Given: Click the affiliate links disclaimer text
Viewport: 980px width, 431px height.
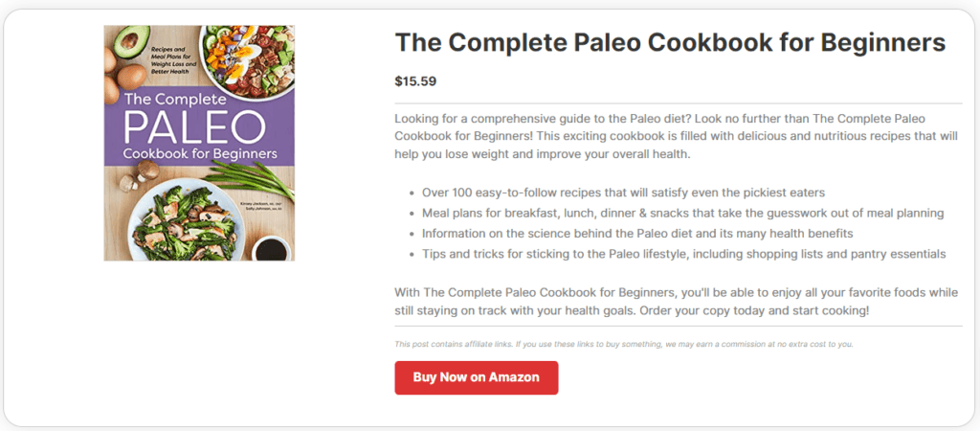Looking at the screenshot, I should [x=623, y=344].
